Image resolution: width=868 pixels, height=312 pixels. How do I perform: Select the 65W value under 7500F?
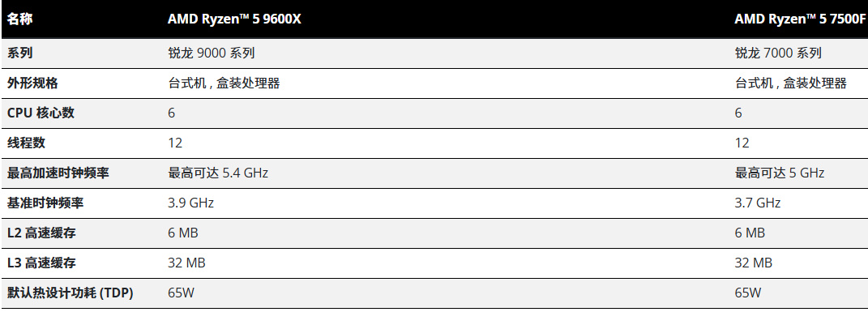tap(748, 293)
